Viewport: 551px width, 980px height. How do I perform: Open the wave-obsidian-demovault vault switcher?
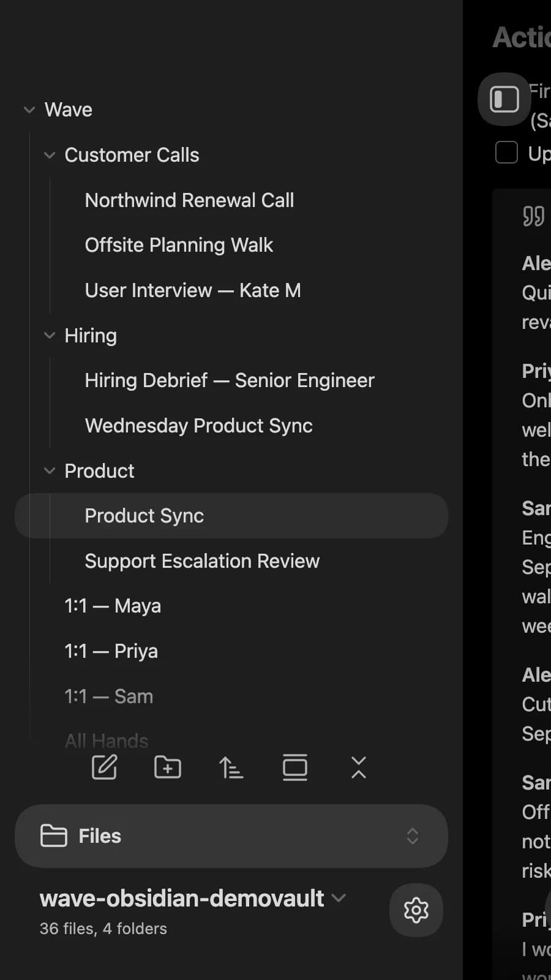tap(193, 899)
